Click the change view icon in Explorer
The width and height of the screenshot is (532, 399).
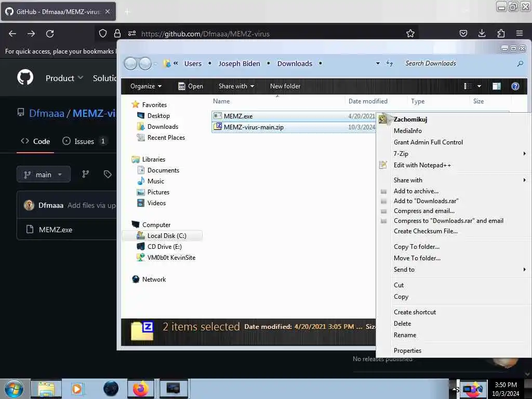point(468,86)
